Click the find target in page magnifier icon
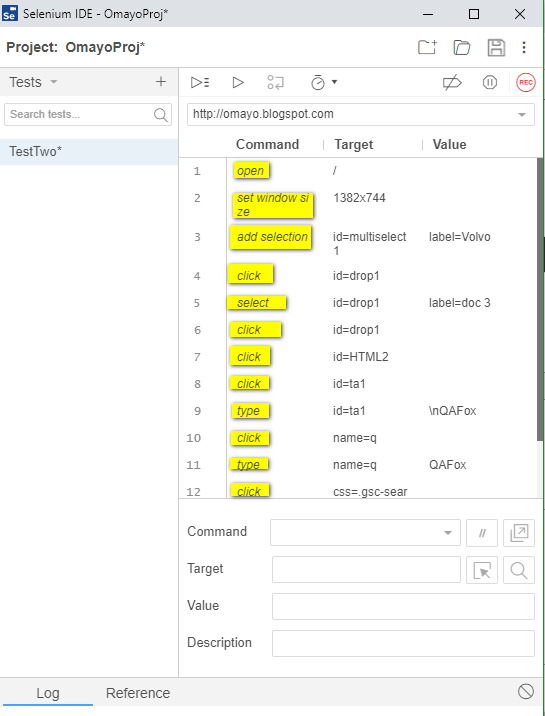This screenshot has width=545, height=716. [x=519, y=570]
